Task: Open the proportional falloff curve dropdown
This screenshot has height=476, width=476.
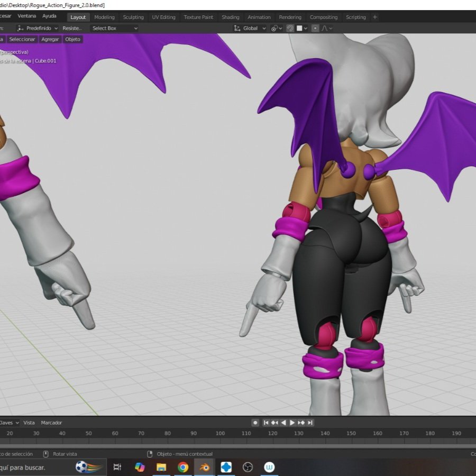Action: point(327,28)
